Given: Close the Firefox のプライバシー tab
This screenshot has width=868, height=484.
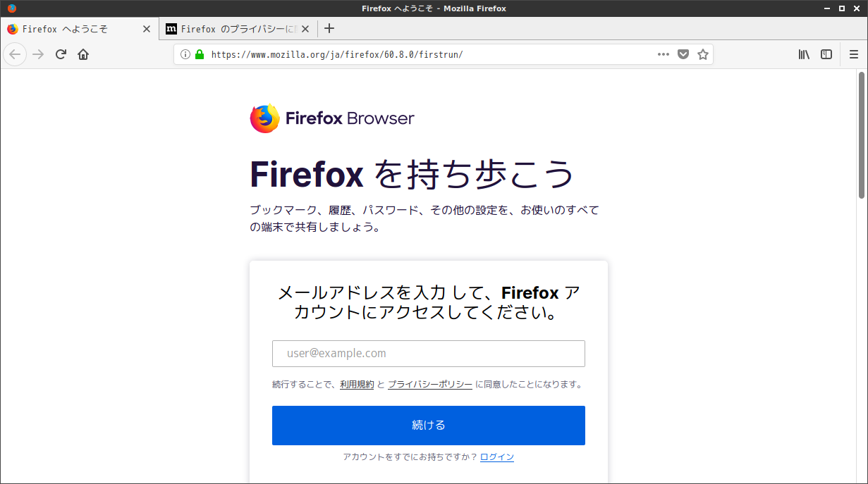Looking at the screenshot, I should [305, 29].
